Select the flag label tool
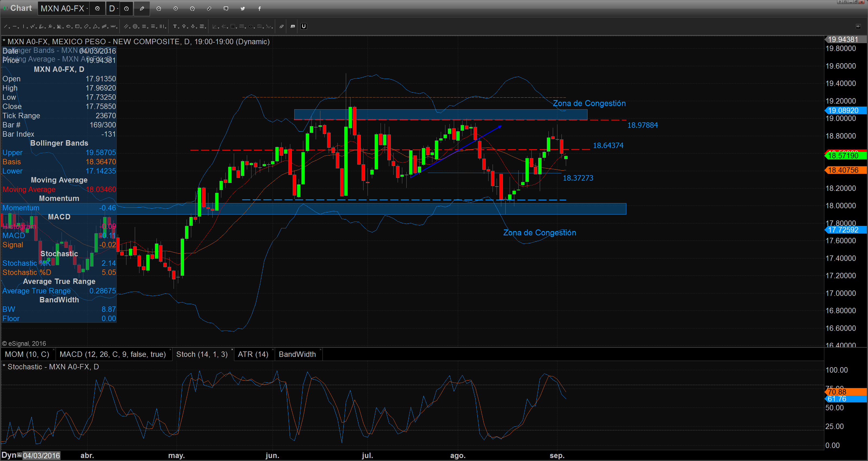The image size is (868, 461). 202,26
